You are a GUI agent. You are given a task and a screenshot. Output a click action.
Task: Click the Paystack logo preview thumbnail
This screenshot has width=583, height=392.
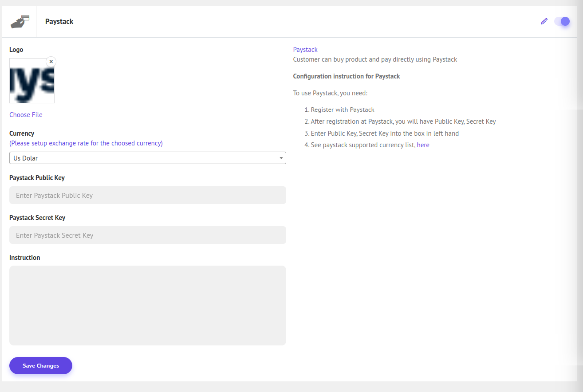click(x=32, y=81)
